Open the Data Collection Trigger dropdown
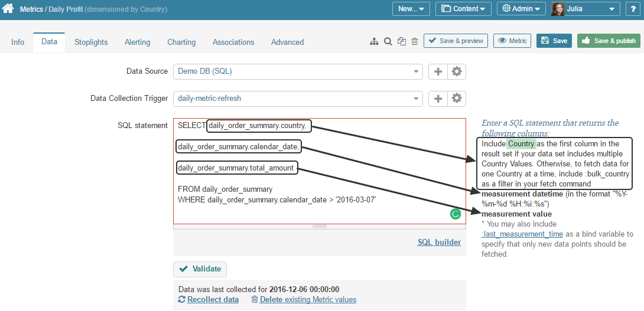644x311 pixels. point(298,99)
